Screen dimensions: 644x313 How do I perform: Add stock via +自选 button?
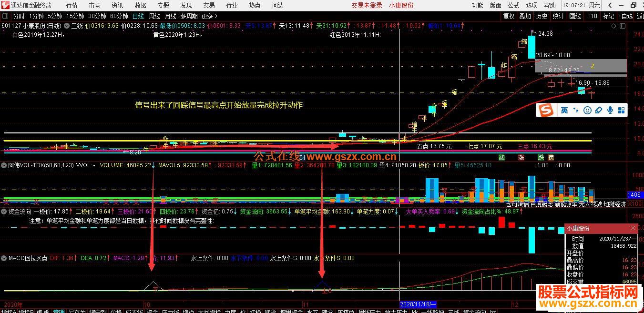tap(625, 16)
